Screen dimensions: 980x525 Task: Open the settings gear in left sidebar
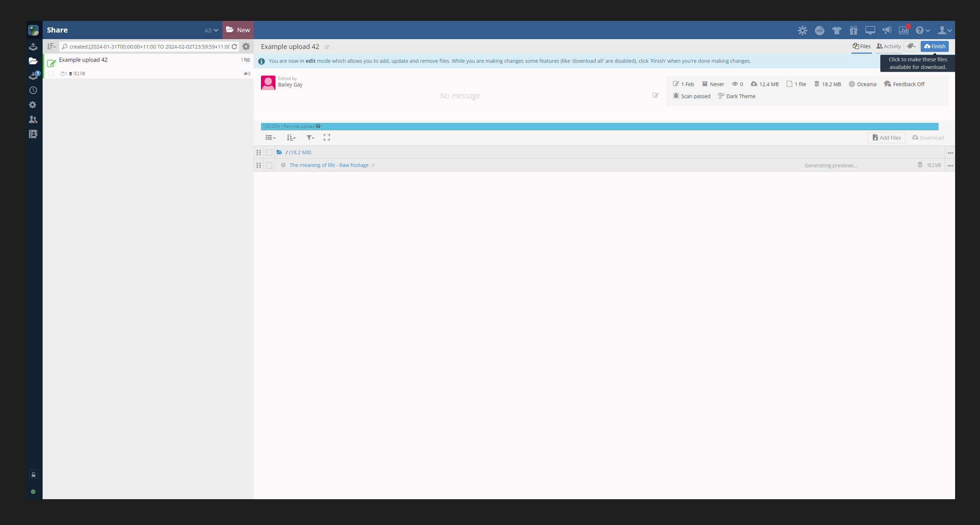[x=33, y=105]
